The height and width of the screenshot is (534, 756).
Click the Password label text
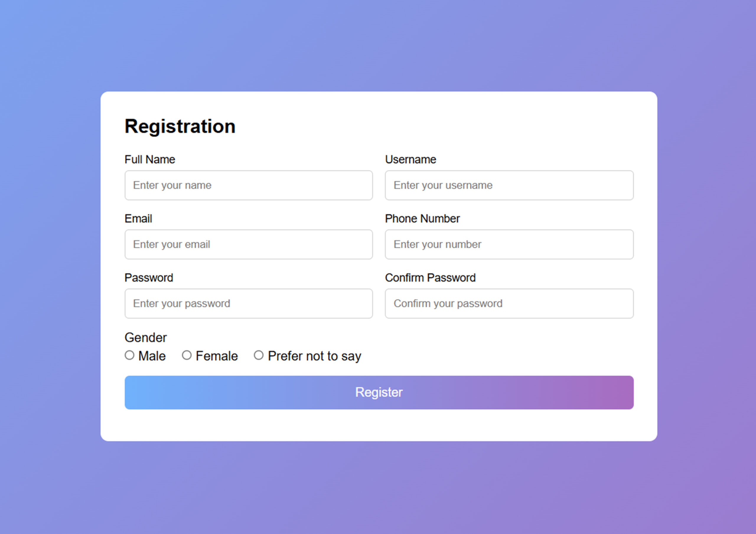click(x=149, y=277)
